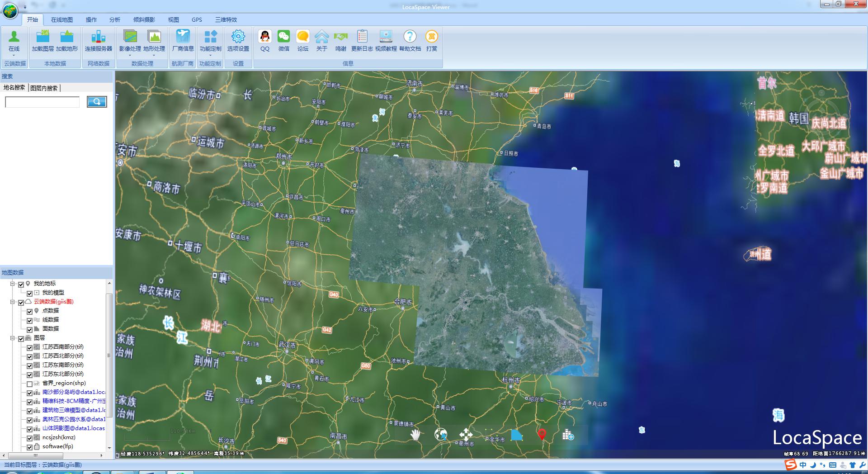Open the 功能定制 dropdown arrow
868x474 pixels.
pyautogui.click(x=211, y=55)
